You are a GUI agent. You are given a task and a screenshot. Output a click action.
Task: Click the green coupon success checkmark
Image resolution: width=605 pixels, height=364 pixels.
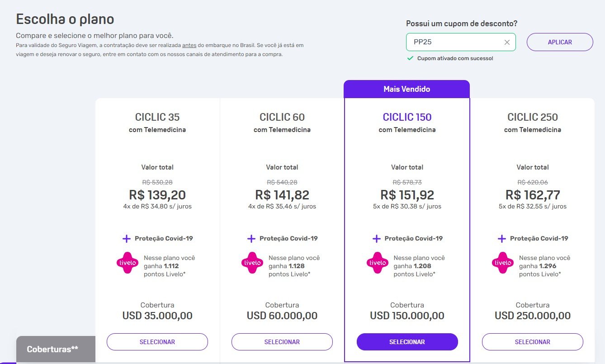pos(410,58)
